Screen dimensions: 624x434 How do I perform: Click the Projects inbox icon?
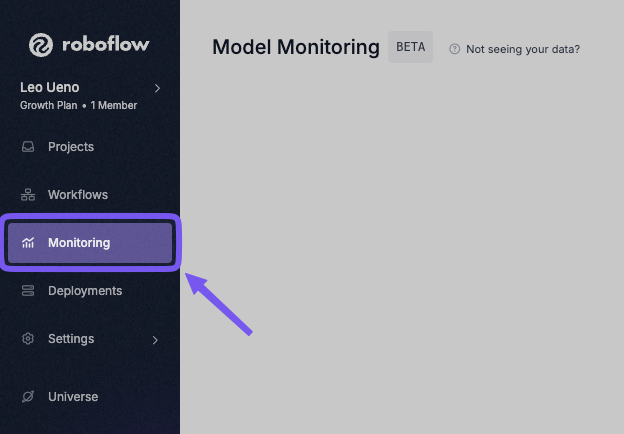28,147
